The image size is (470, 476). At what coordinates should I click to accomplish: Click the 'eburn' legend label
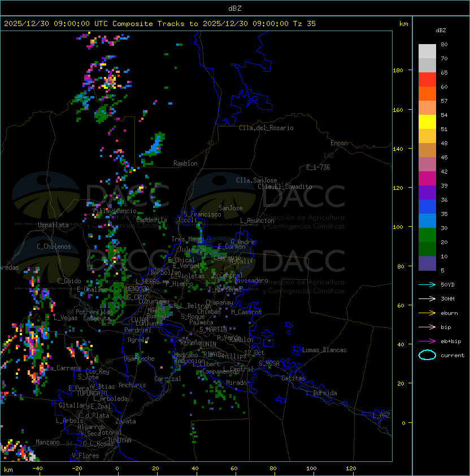(x=449, y=313)
